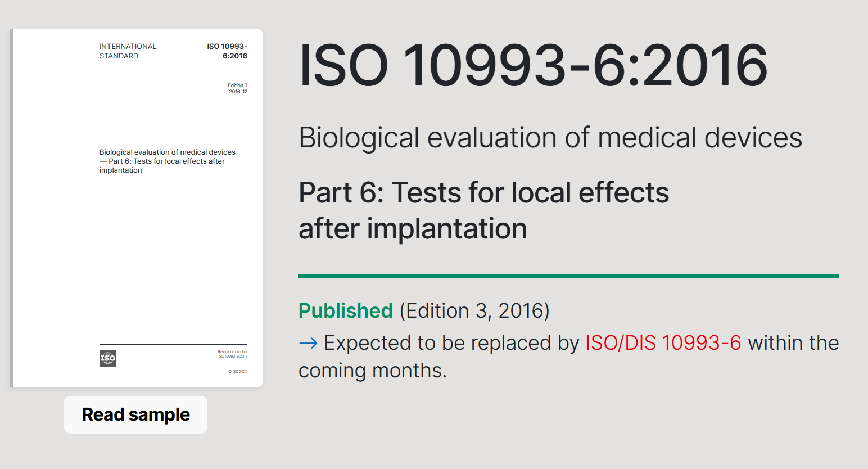868x469 pixels.
Task: Click the cover's Biological evaluation title text
Action: [168, 161]
